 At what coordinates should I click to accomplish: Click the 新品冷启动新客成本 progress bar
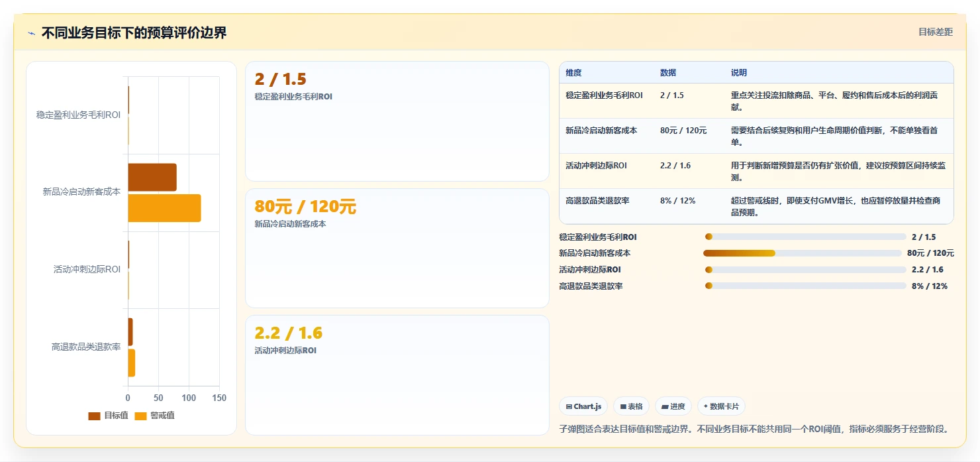(803, 253)
